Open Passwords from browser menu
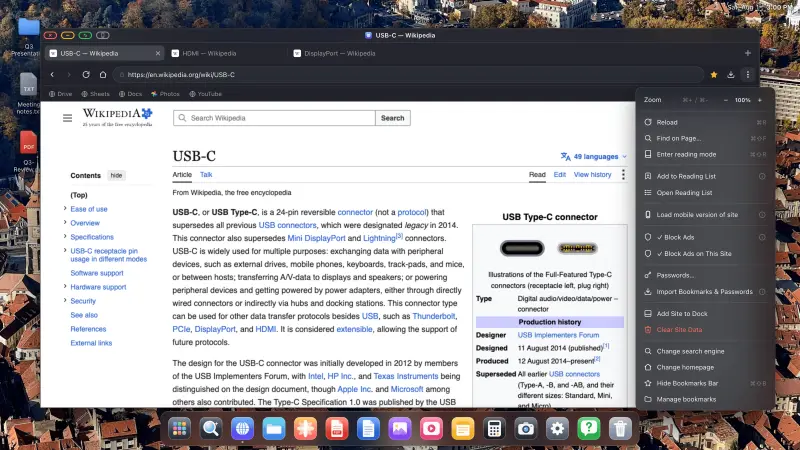The height and width of the screenshot is (450, 800). tap(705, 276)
